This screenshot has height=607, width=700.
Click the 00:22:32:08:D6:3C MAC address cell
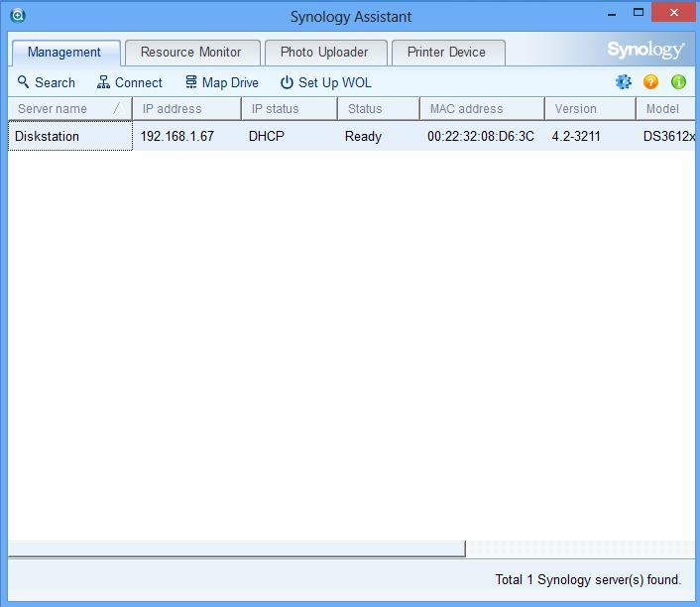[x=481, y=136]
